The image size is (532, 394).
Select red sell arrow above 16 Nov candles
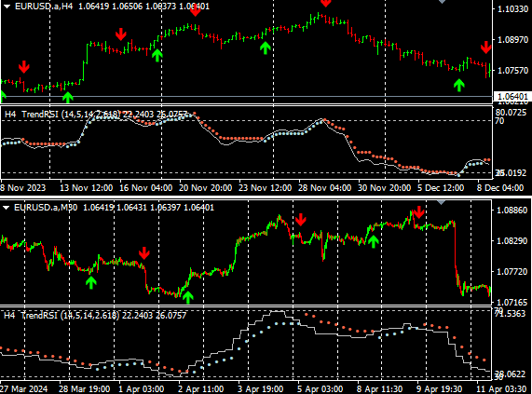(x=121, y=34)
